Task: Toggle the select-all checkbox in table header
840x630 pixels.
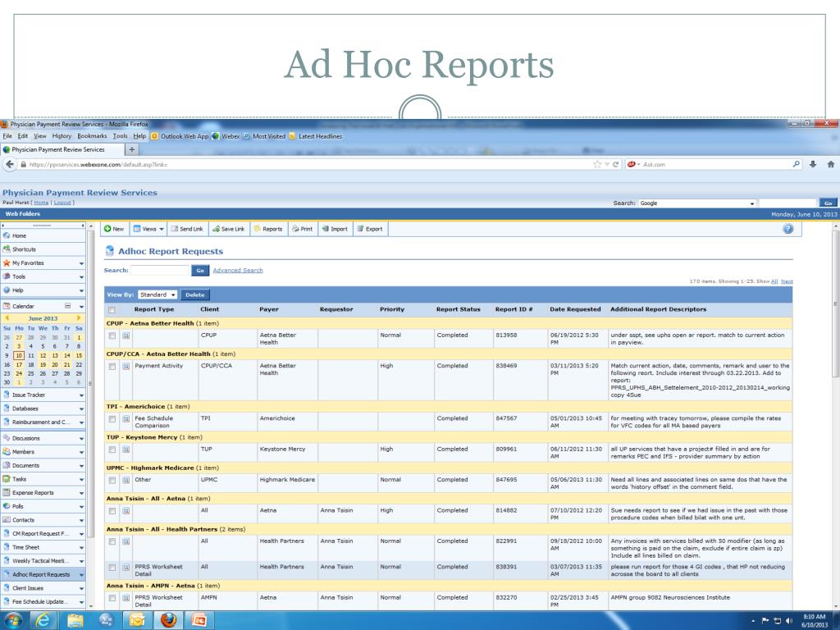Action: [x=112, y=310]
